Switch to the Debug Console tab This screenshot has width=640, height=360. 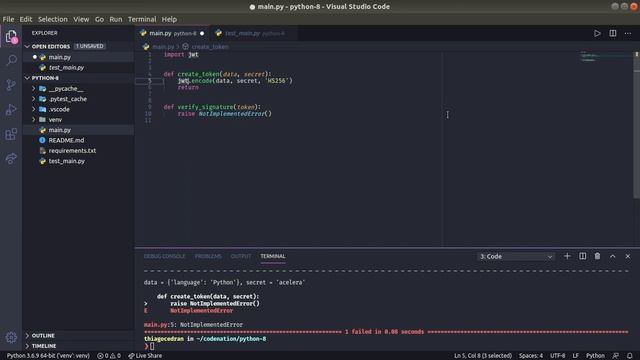[164, 256]
